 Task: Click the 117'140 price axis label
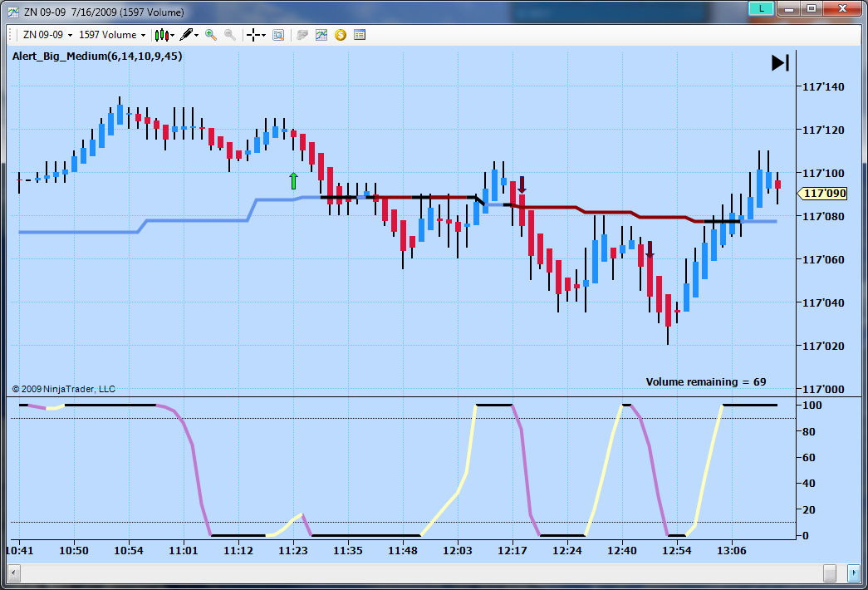[823, 87]
